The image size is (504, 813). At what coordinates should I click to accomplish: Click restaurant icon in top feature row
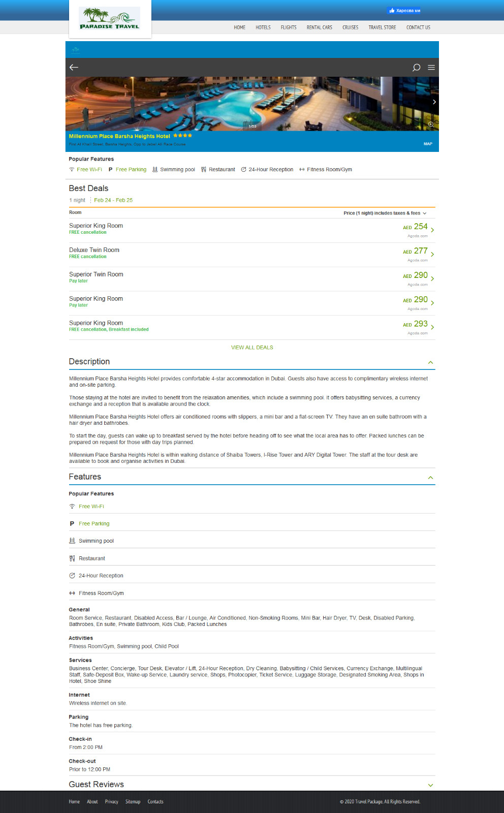click(x=204, y=170)
